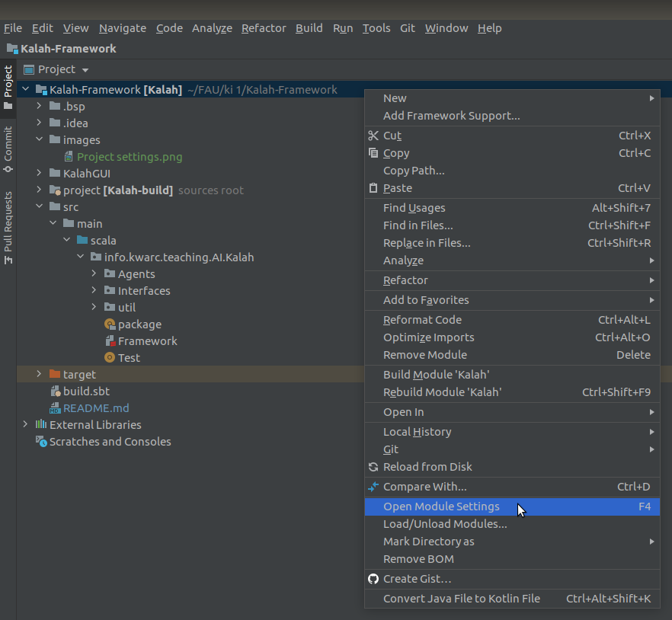Viewport: 672px width, 620px height.
Task: Select Build Module 'Kalah'
Action: 512,375
